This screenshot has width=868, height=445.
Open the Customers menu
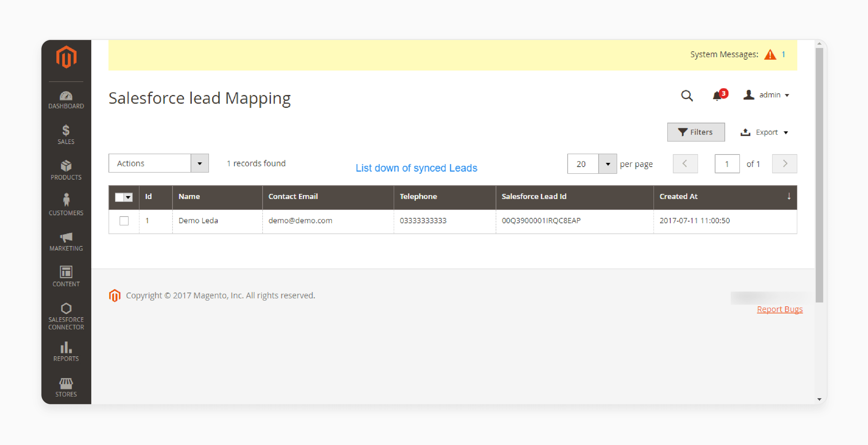pyautogui.click(x=66, y=205)
